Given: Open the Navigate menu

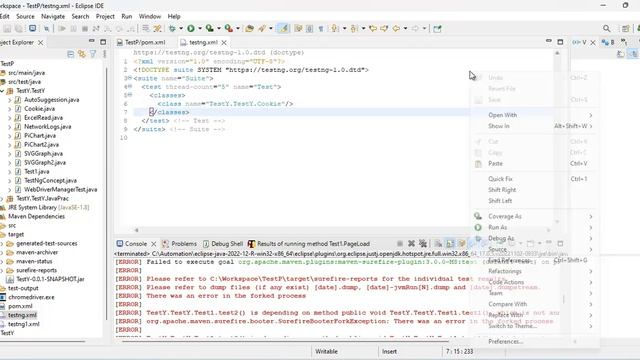Looking at the screenshot, I should (53, 16).
